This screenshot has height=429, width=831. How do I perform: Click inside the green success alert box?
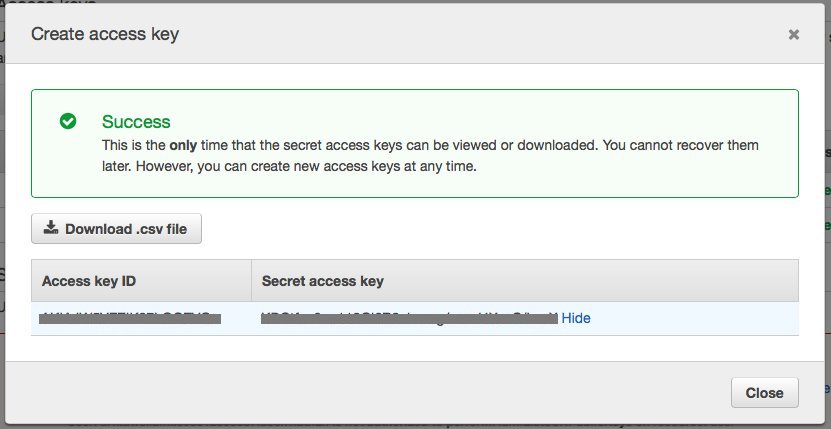tap(415, 143)
